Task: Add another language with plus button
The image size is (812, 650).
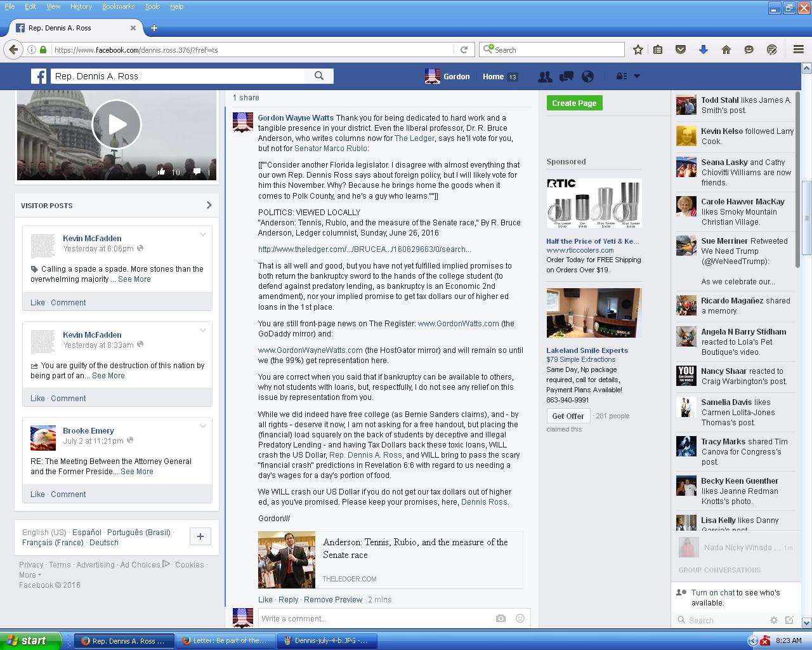Action: (200, 536)
